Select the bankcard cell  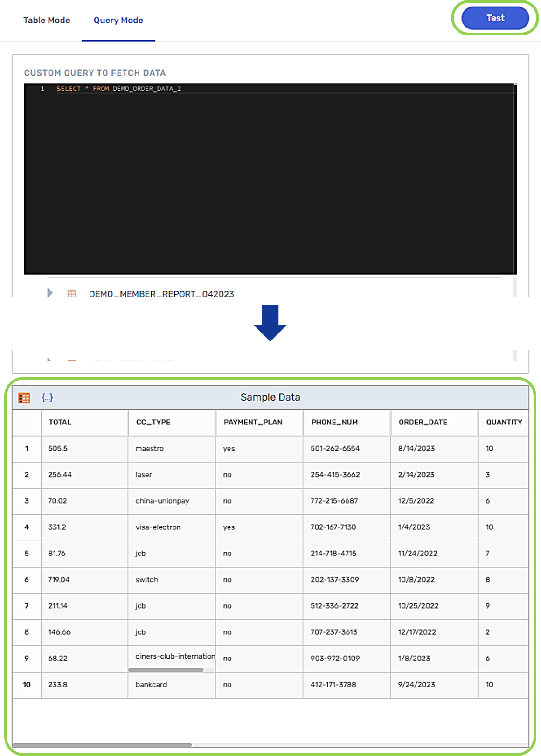(x=172, y=685)
